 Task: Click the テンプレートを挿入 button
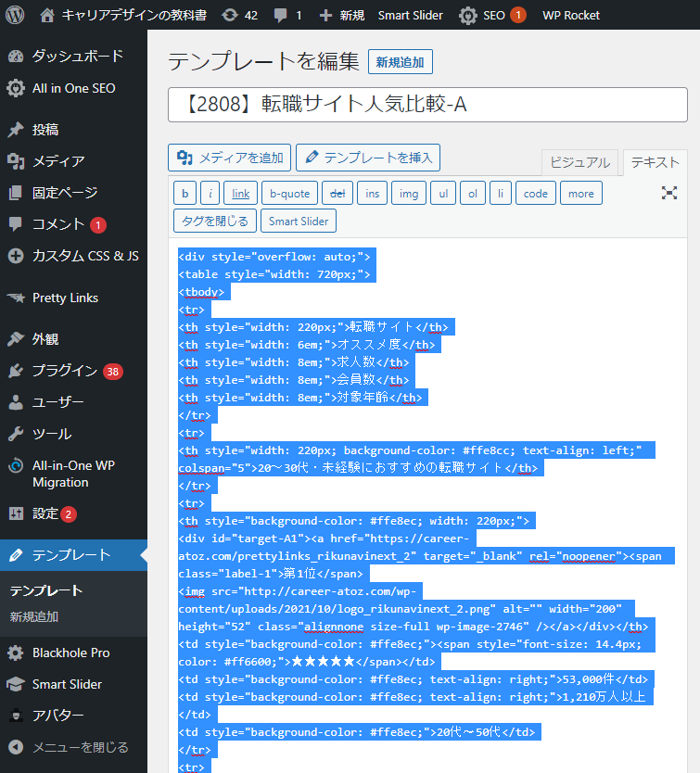[x=368, y=158]
